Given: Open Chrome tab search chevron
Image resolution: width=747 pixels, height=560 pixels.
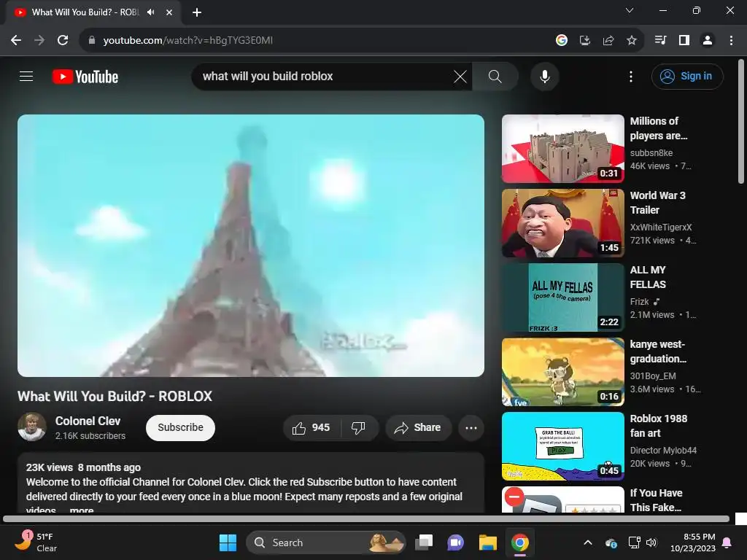Looking at the screenshot, I should pyautogui.click(x=630, y=10).
